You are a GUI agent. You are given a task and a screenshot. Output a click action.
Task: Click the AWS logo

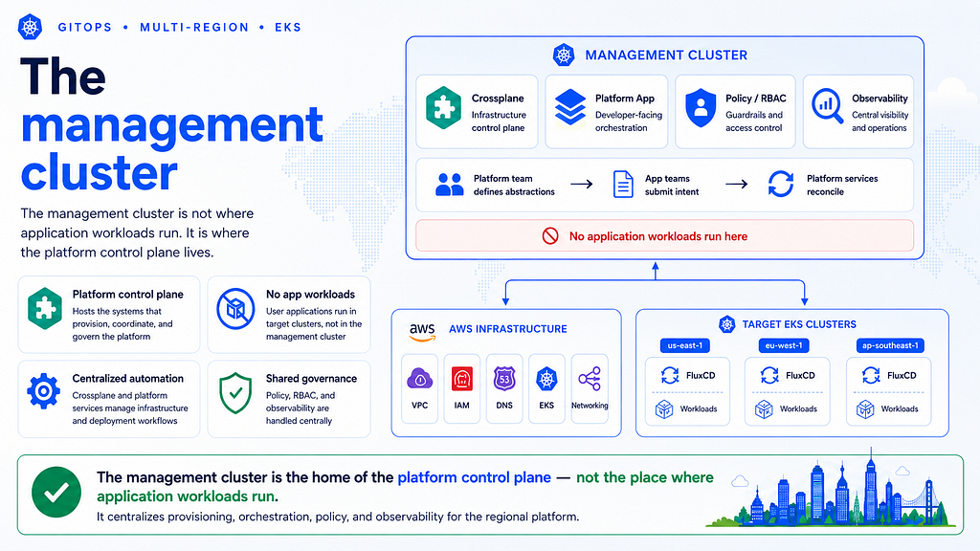pyautogui.click(x=422, y=332)
